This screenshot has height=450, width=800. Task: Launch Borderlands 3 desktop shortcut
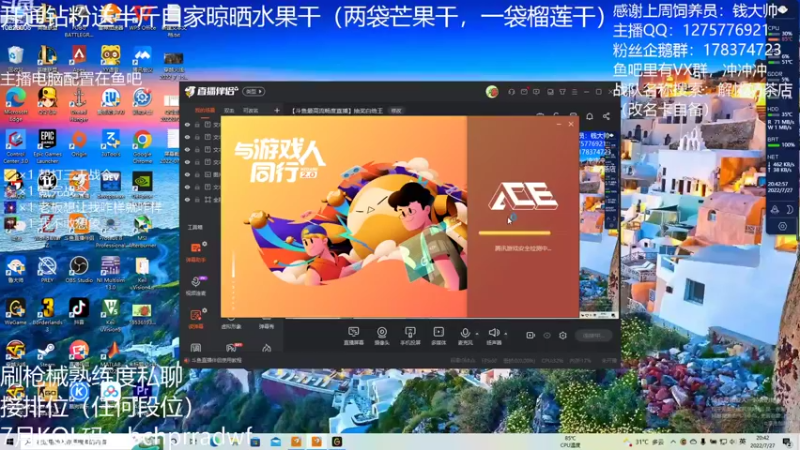[x=47, y=314]
